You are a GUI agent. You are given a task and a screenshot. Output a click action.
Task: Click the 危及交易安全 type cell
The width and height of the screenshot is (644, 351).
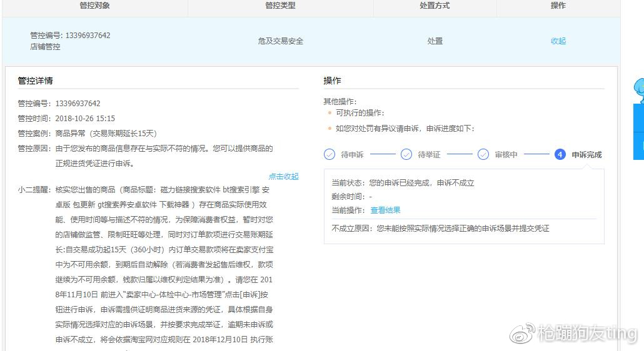pyautogui.click(x=280, y=41)
